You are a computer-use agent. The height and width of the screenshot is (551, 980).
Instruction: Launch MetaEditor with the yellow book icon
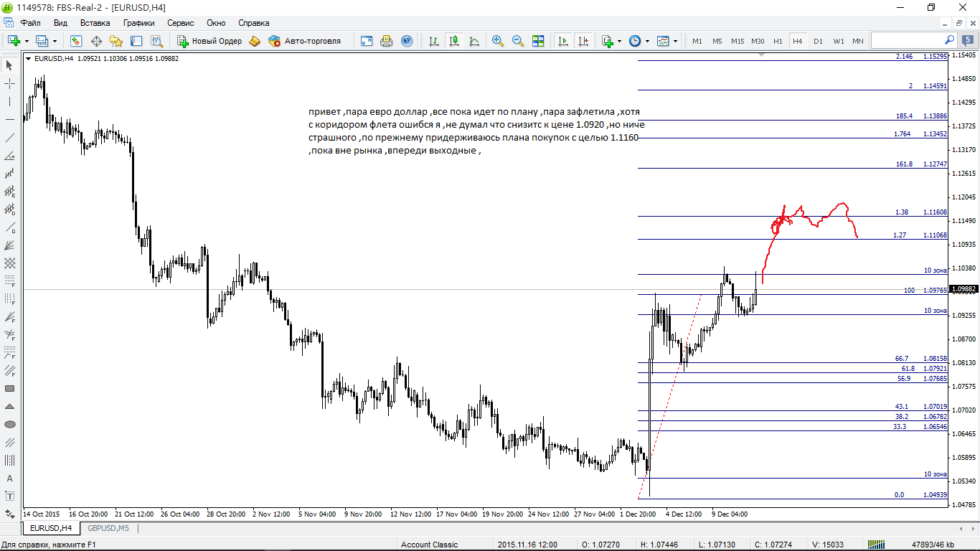(255, 41)
